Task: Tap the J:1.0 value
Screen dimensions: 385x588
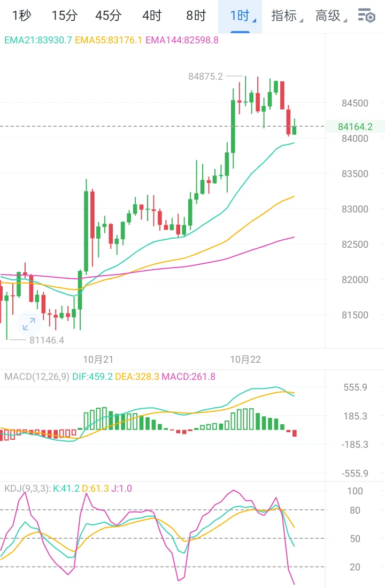Action: point(121,488)
